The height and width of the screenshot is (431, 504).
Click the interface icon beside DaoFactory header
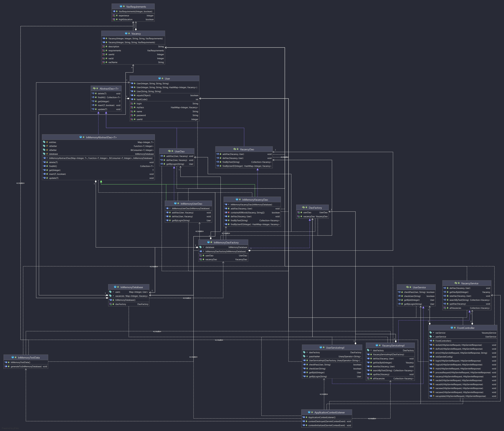[303, 207]
